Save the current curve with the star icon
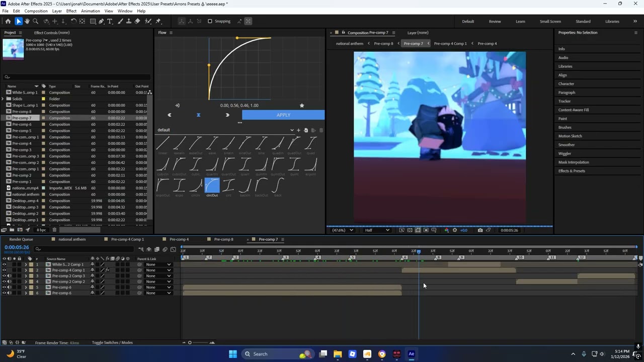 click(x=302, y=106)
